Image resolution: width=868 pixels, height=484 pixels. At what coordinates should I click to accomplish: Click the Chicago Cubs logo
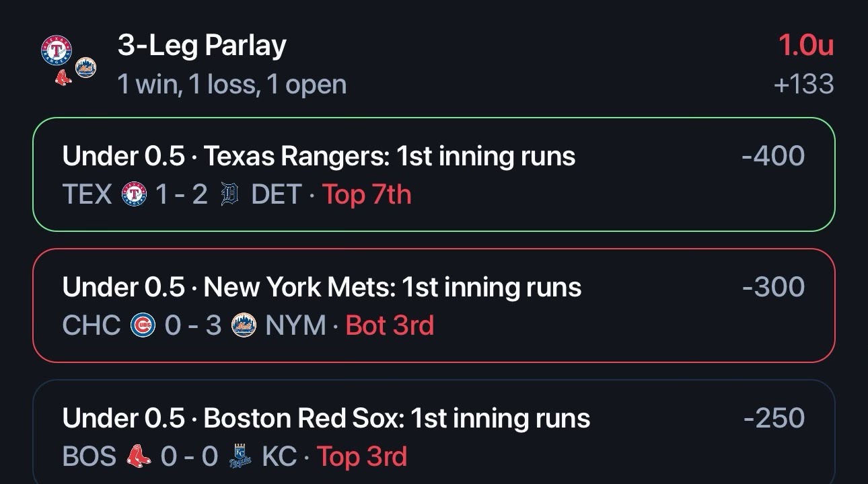point(143,326)
